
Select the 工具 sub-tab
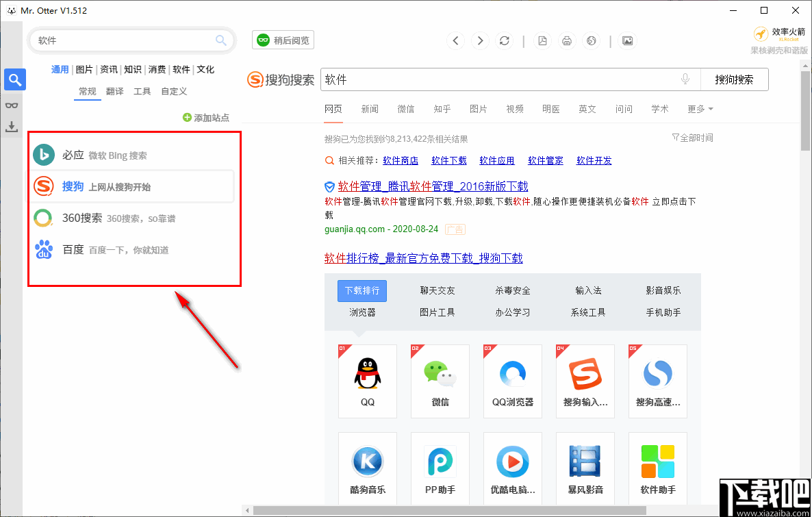click(142, 91)
